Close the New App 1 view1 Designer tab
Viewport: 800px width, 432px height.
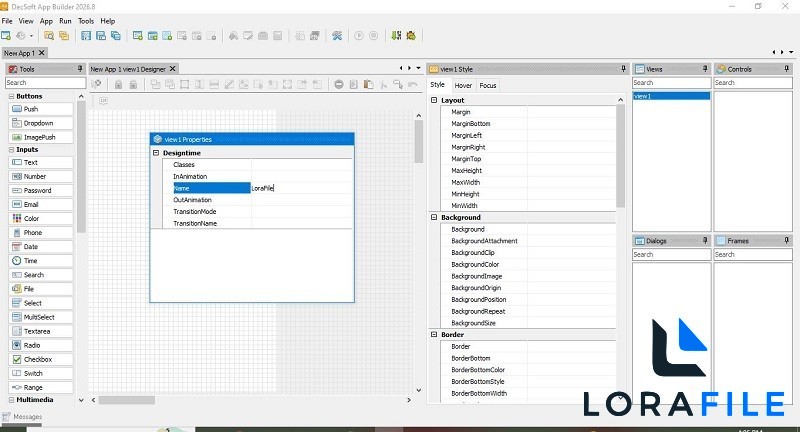[172, 69]
